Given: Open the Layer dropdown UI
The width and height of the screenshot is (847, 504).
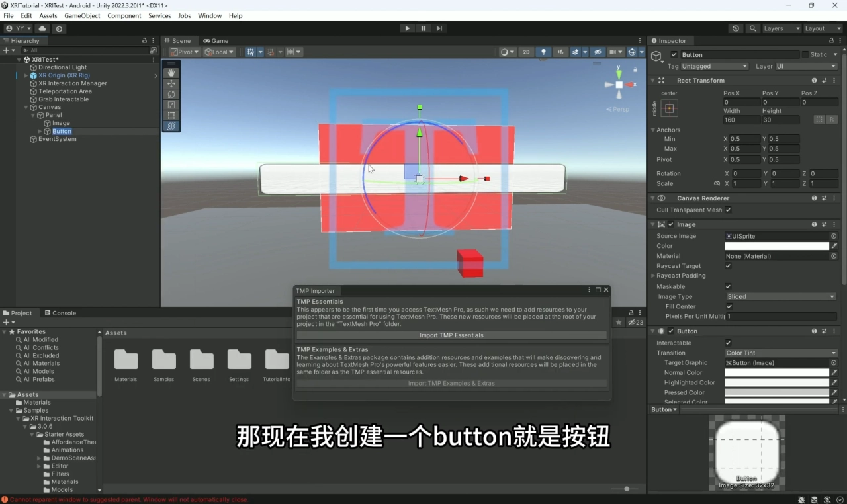Looking at the screenshot, I should (806, 66).
